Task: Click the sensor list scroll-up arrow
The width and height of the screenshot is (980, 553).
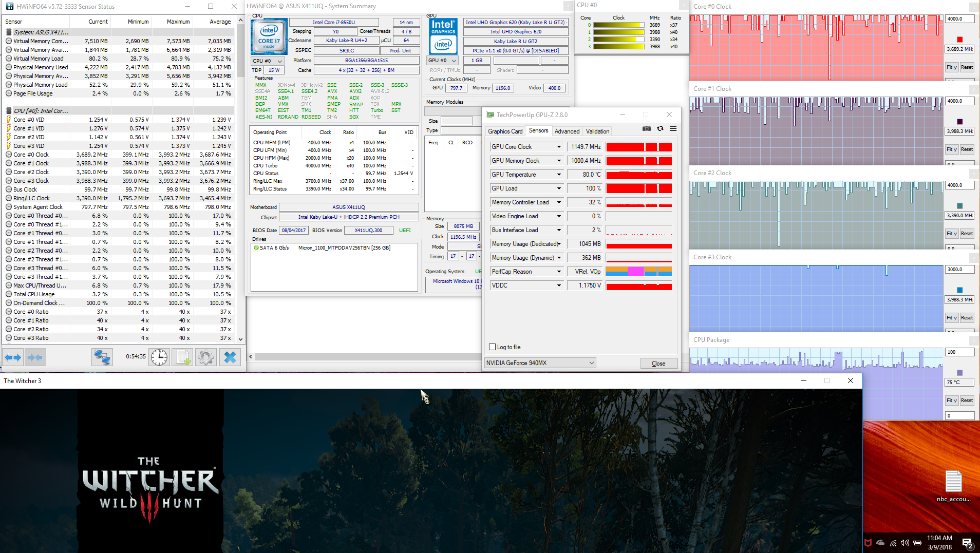Action: point(240,21)
